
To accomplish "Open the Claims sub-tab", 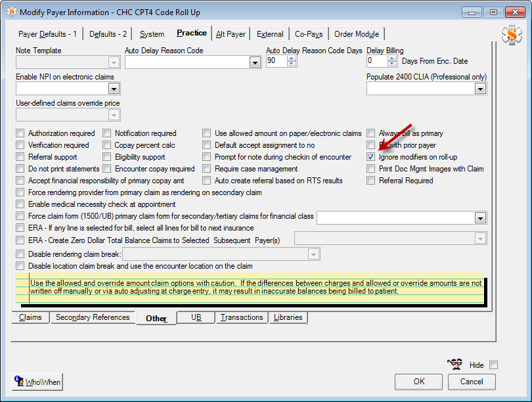I will (x=30, y=317).
